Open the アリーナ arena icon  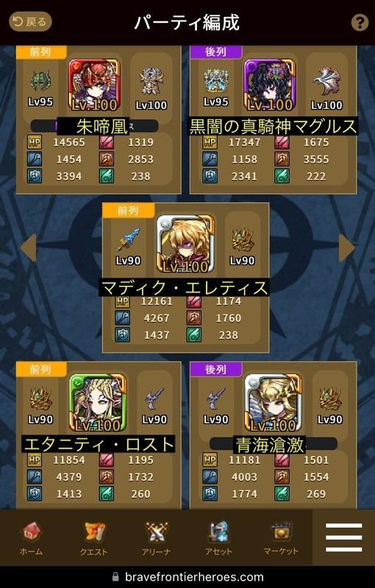tap(156, 538)
